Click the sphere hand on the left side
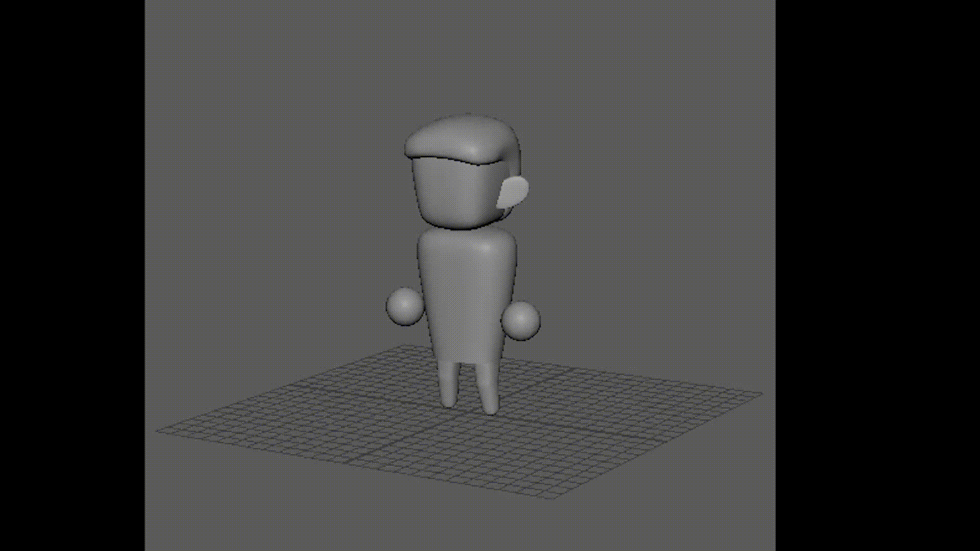This screenshot has height=551, width=980. 405,306
